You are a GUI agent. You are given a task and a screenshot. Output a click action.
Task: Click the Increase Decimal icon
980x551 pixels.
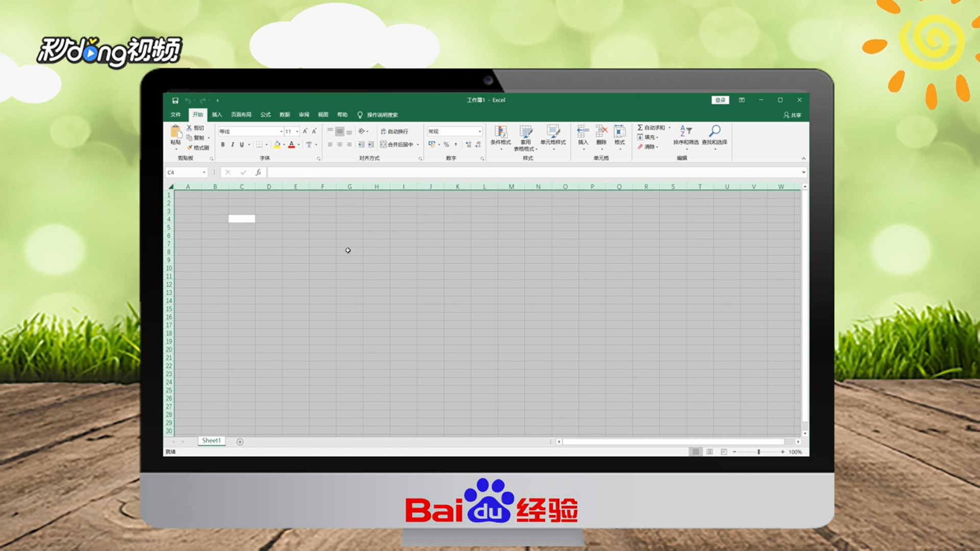point(469,145)
